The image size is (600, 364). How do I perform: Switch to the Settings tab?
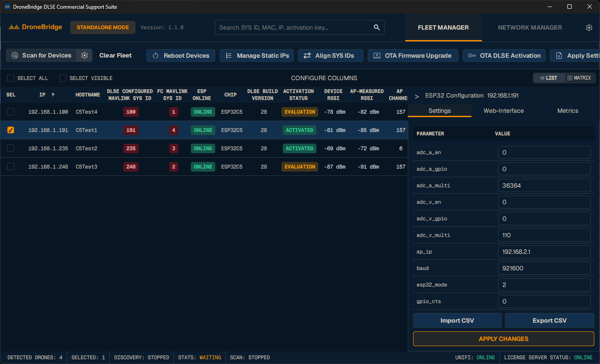pos(440,111)
